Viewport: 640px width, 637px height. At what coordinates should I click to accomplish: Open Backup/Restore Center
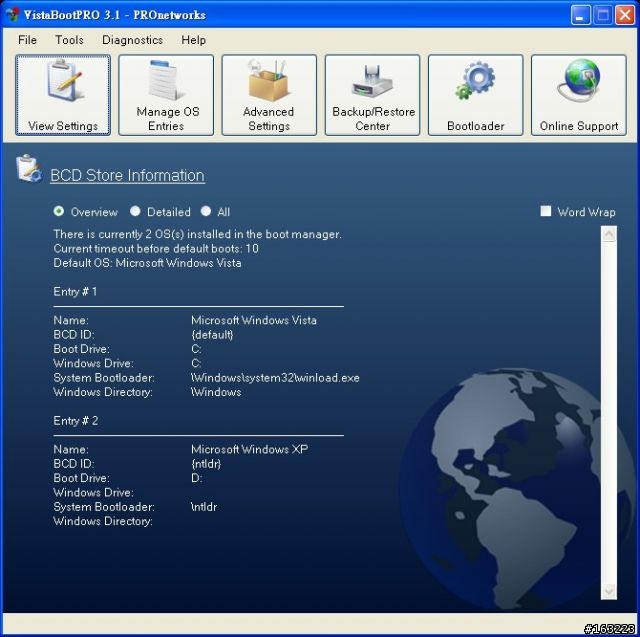coord(372,95)
